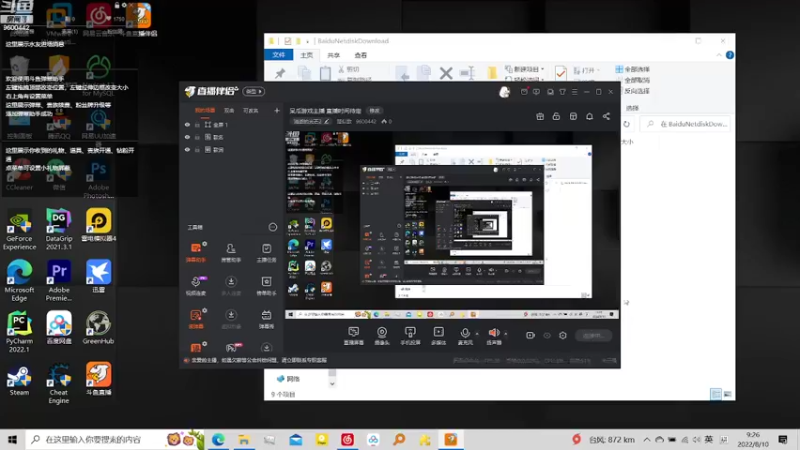Click the Windows taskbar search box
800x450 pixels.
pos(115,439)
